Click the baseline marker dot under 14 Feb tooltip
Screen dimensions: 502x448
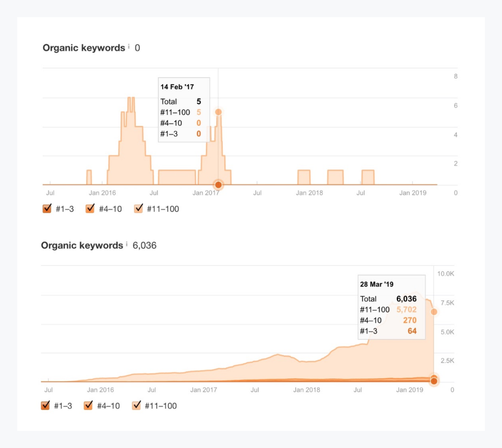pos(218,184)
